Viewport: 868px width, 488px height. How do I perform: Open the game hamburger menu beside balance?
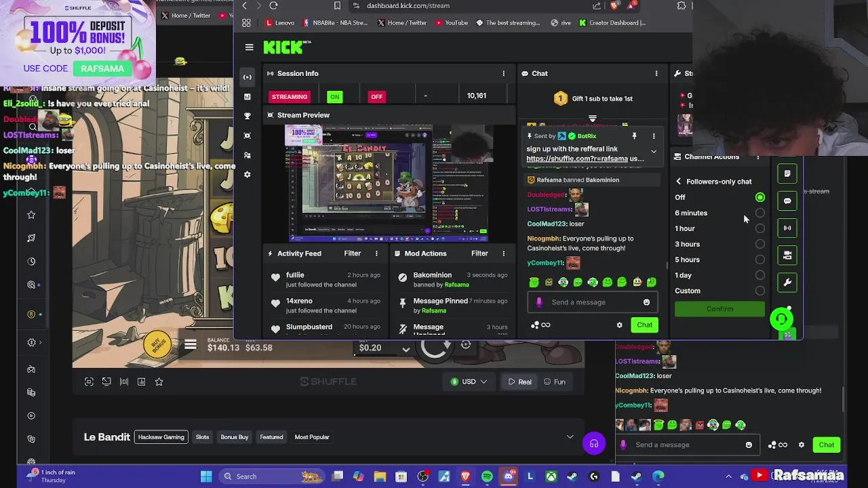pos(191,346)
